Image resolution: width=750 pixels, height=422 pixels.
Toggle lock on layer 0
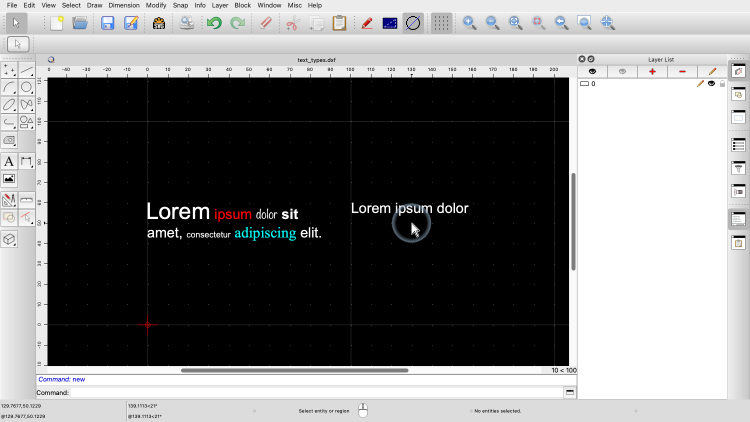pyautogui.click(x=721, y=84)
